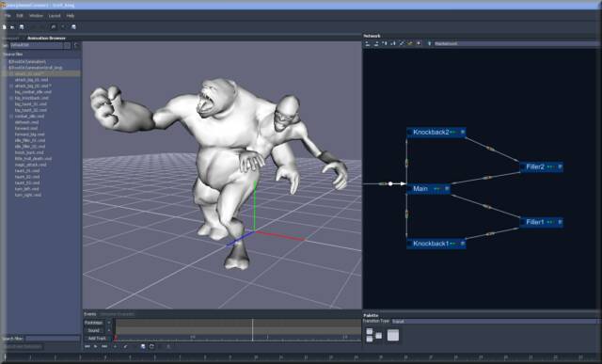Click the rightmost icon in the main toolbar
This screenshot has width=602, height=364.
pyautogui.click(x=73, y=27)
